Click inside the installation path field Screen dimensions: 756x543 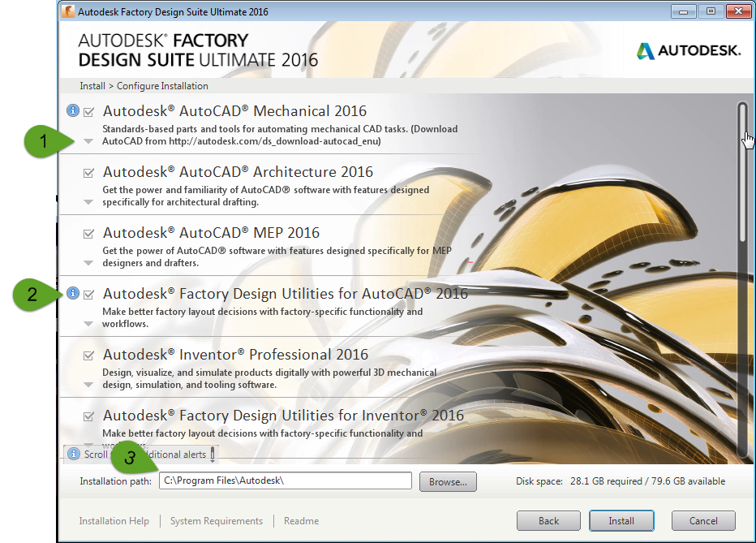coord(284,481)
